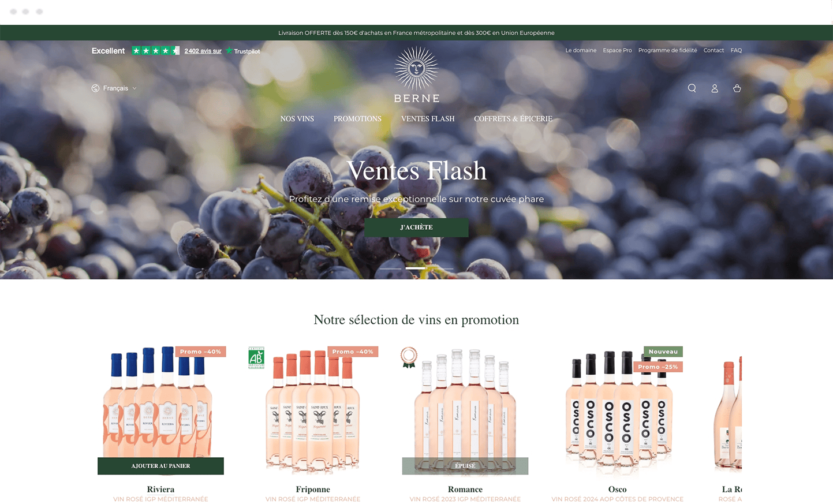Open the 2402 avis sur link
Image resolution: width=833 pixels, height=504 pixels.
[203, 51]
